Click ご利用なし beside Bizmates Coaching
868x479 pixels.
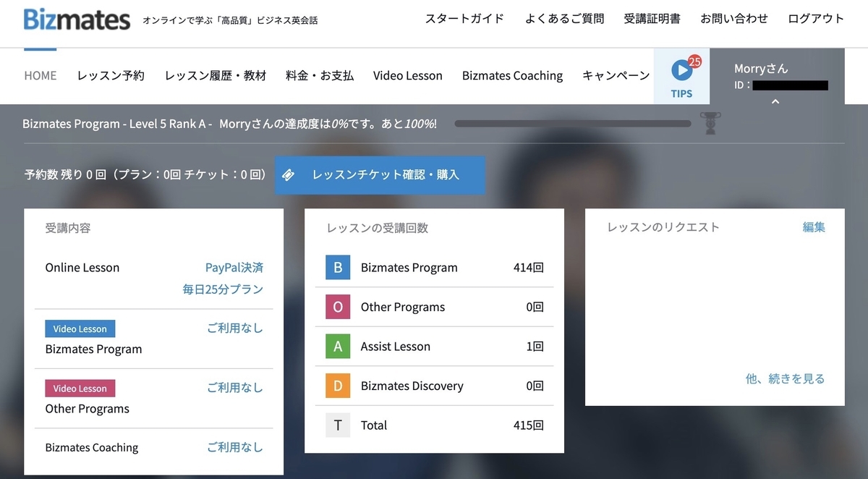(x=235, y=447)
